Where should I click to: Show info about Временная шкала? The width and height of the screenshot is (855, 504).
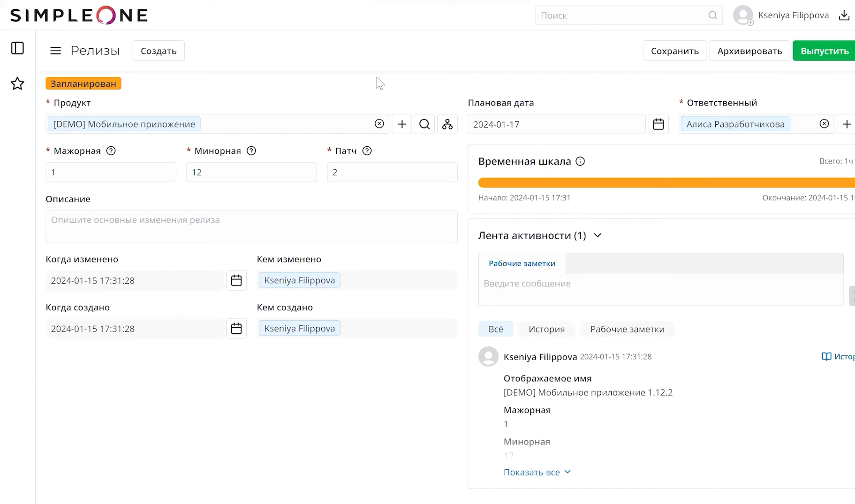pyautogui.click(x=581, y=161)
